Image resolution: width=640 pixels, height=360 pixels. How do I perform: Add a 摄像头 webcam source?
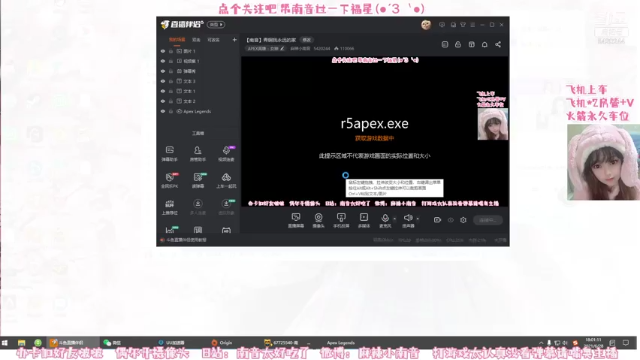click(x=318, y=220)
